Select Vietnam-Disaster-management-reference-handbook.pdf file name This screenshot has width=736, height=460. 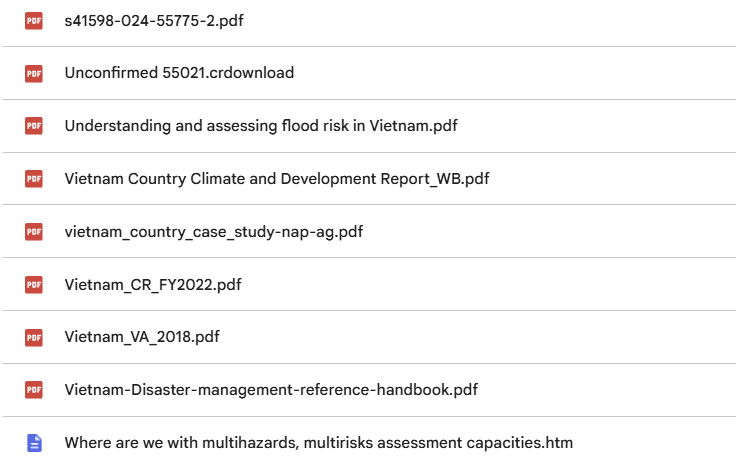(271, 390)
